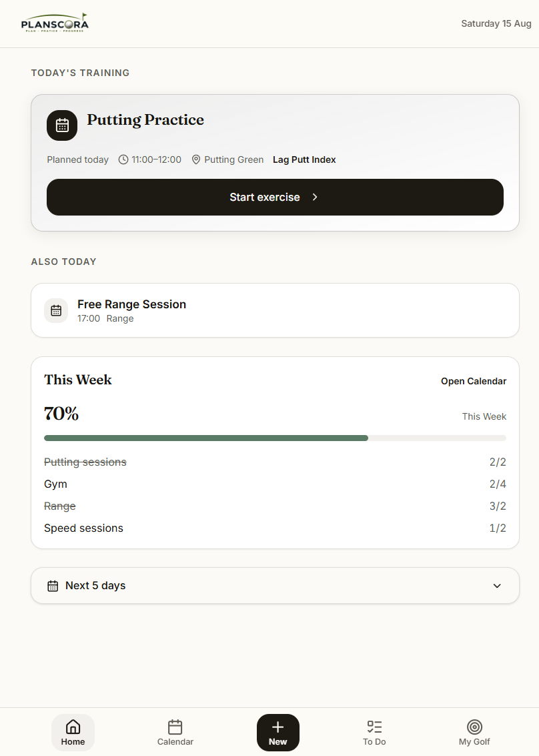
Task: Open Home from the bottom navigation
Action: [x=73, y=733]
